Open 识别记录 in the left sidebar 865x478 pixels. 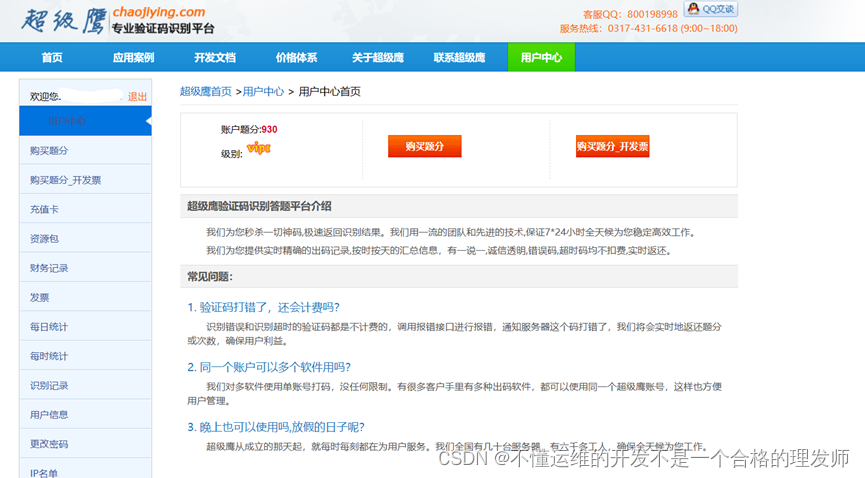tap(86, 385)
